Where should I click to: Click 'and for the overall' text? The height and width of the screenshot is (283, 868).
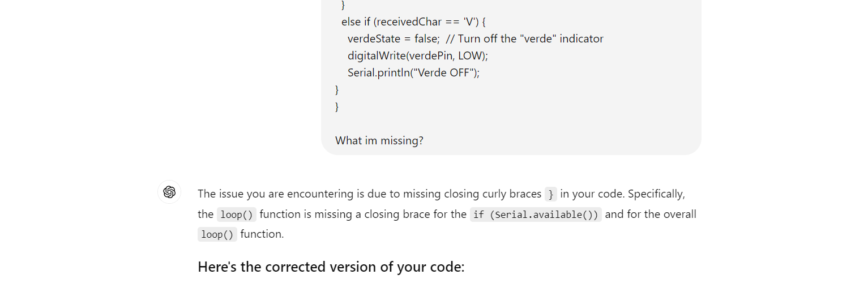tap(651, 215)
